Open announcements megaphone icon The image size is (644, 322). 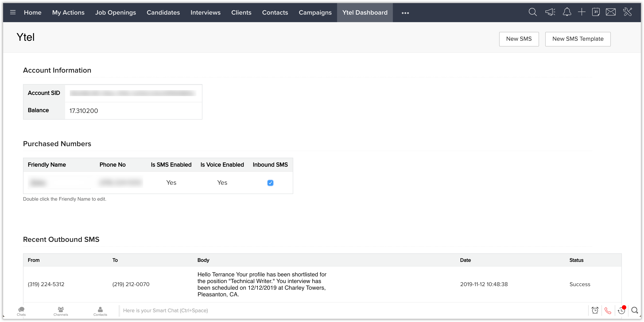click(550, 12)
